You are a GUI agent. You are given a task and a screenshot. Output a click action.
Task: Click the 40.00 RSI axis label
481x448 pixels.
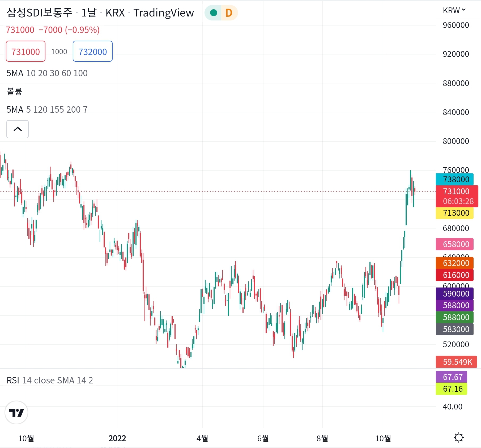[x=453, y=407]
